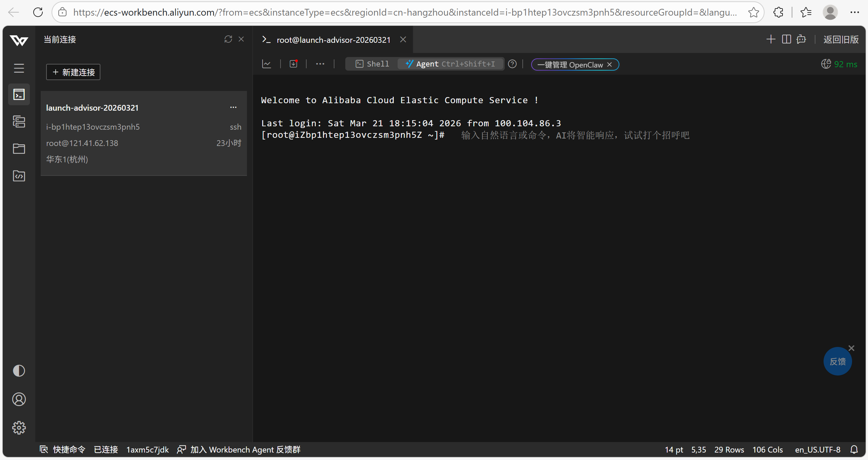868x460 pixels.
Task: Open the instance list icon in sidebar
Action: [x=19, y=122]
